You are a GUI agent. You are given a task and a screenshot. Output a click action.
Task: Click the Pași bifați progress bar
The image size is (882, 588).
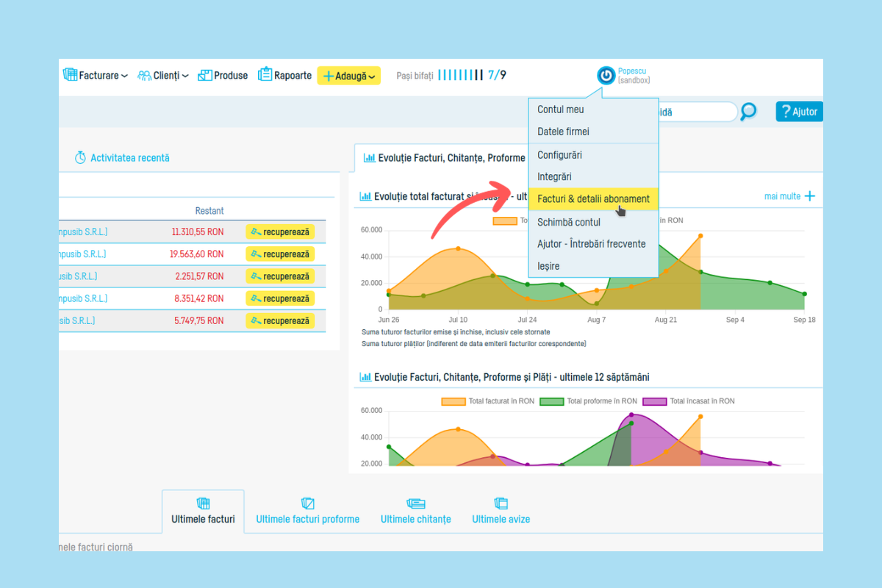[x=460, y=75]
